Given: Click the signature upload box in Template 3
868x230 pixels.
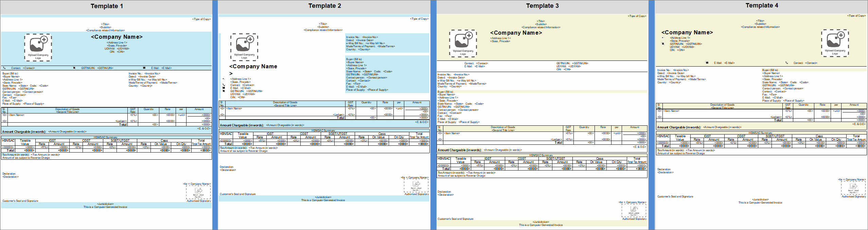Looking at the screenshot, I should [x=634, y=210].
